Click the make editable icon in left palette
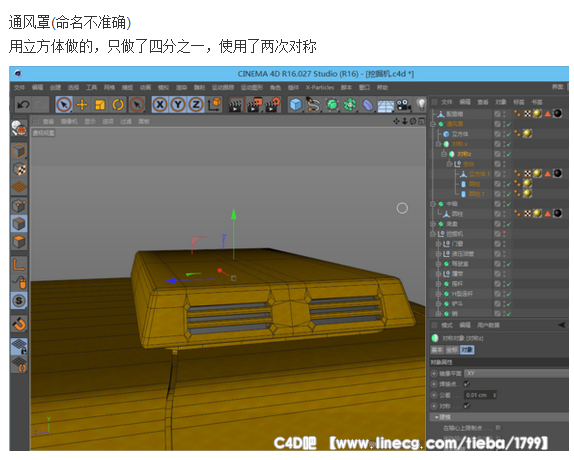 (19, 129)
